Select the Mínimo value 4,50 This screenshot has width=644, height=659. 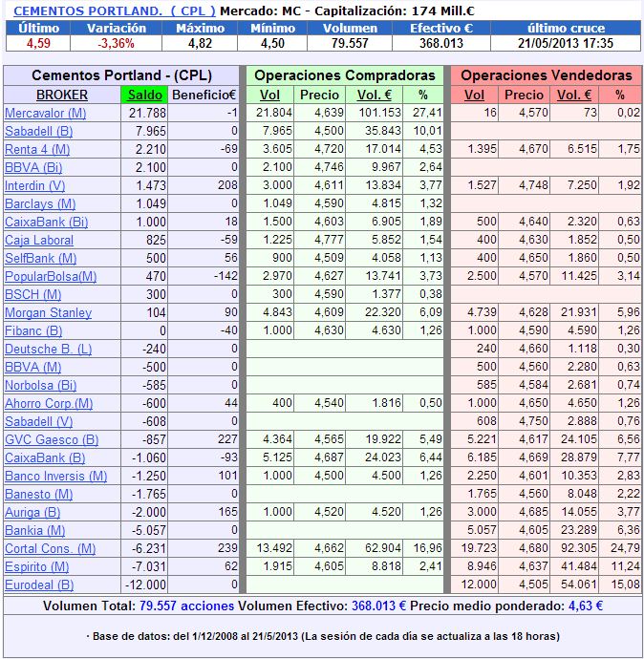pos(272,43)
